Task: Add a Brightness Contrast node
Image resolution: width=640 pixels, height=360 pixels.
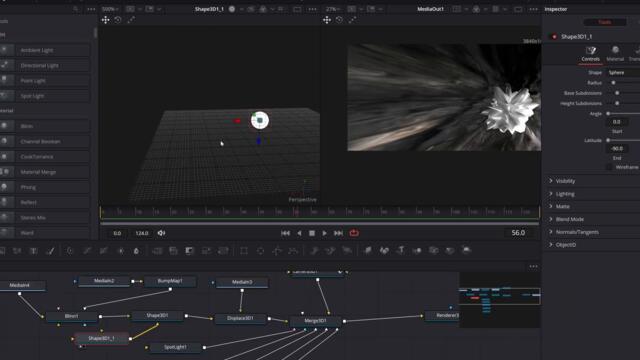Action: [x=121, y=251]
